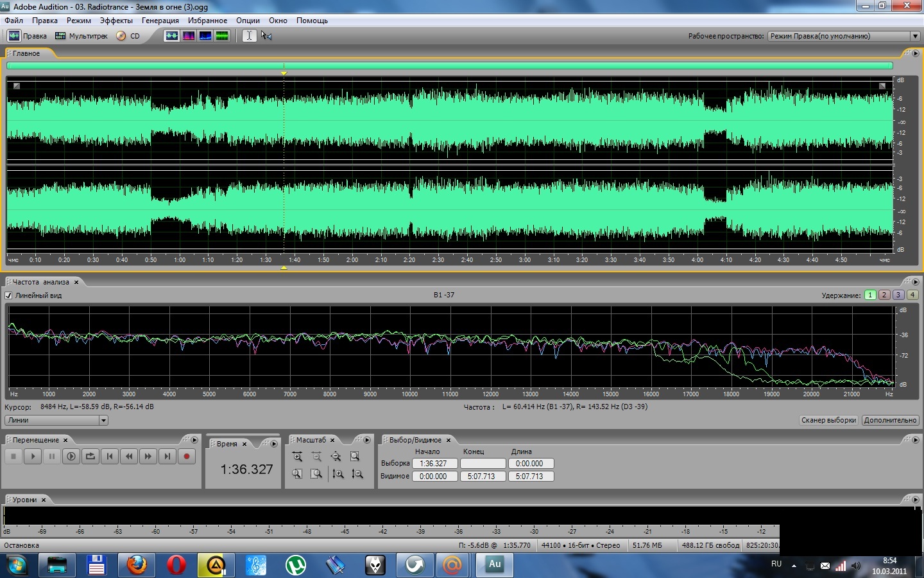Click the Pause transport button
Image resolution: width=924 pixels, height=578 pixels.
coord(52,456)
